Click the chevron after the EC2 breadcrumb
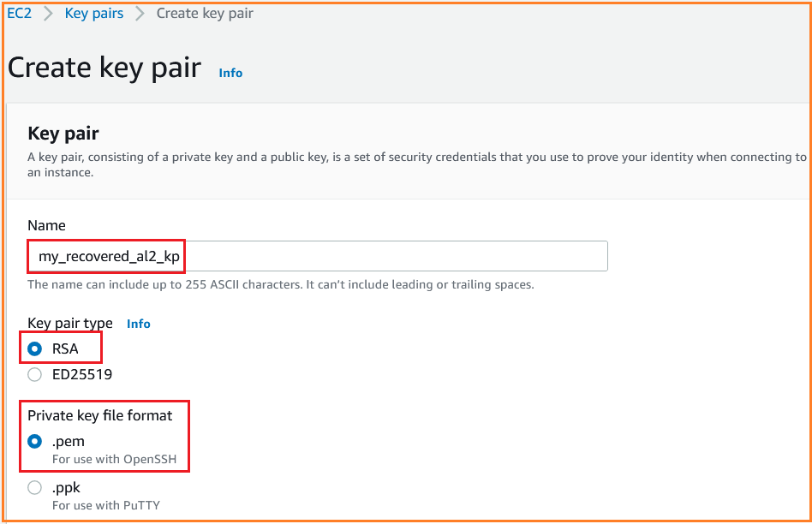This screenshot has height=524, width=812. click(47, 13)
